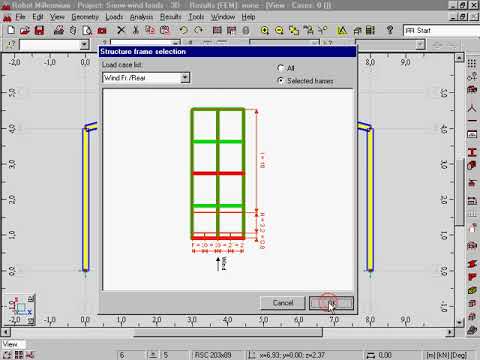Click the [m] [kN] [Deg] units in status bar
This screenshot has height=360, width=480.
click(446, 355)
